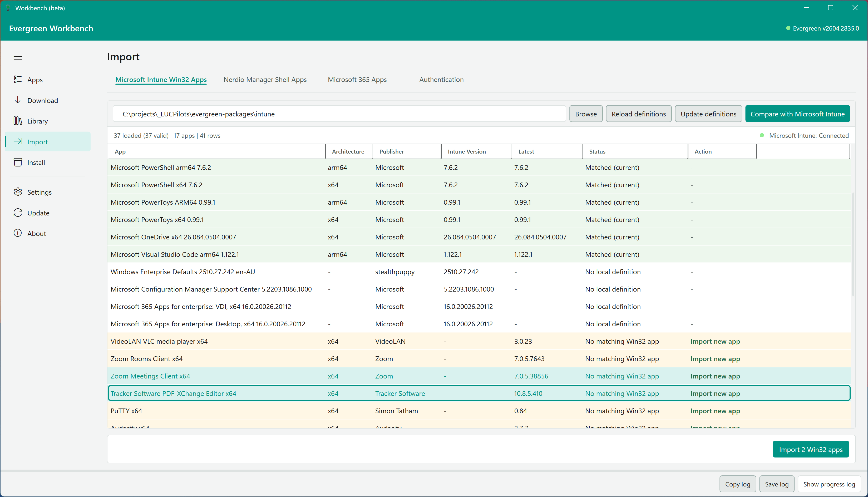Click Import new app for PuTTY x64
The image size is (868, 497).
point(715,411)
